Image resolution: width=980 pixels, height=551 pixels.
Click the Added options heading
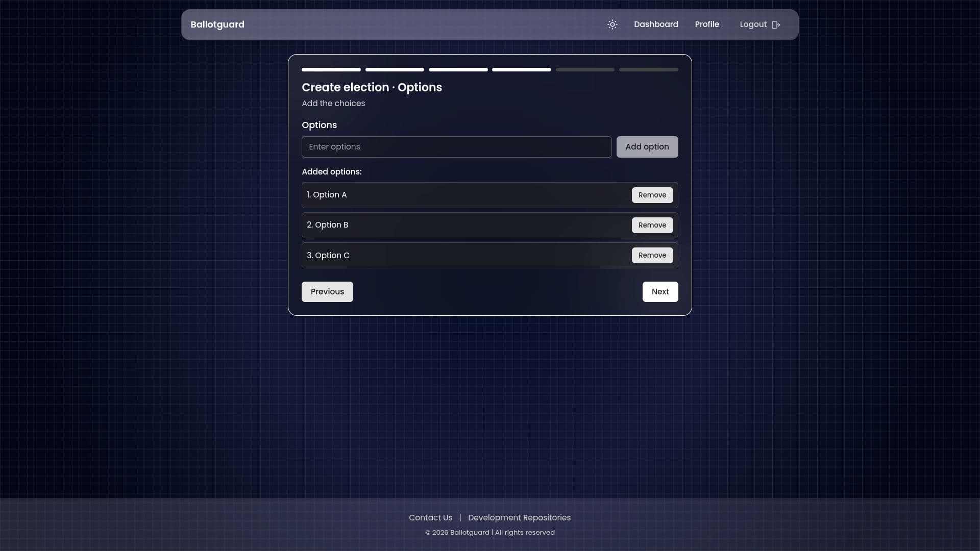pos(331,171)
